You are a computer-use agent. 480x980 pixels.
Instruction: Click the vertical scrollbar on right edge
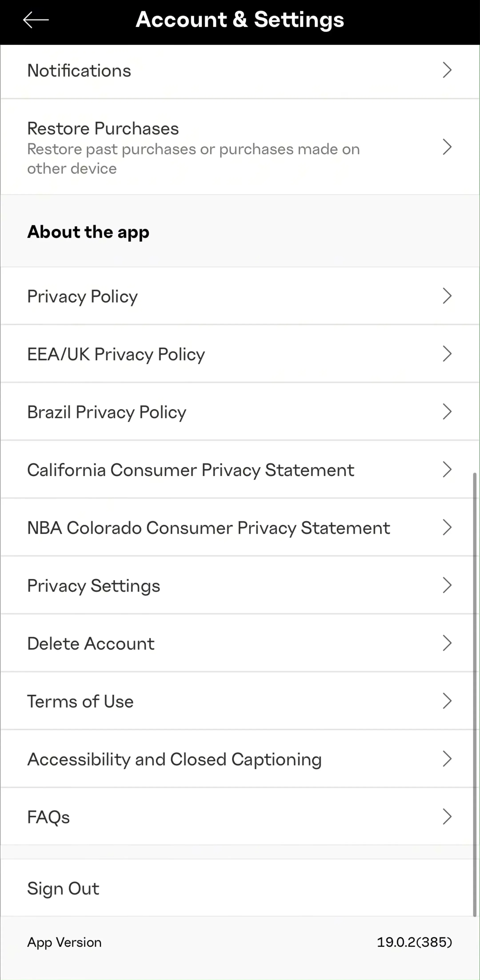point(475,694)
